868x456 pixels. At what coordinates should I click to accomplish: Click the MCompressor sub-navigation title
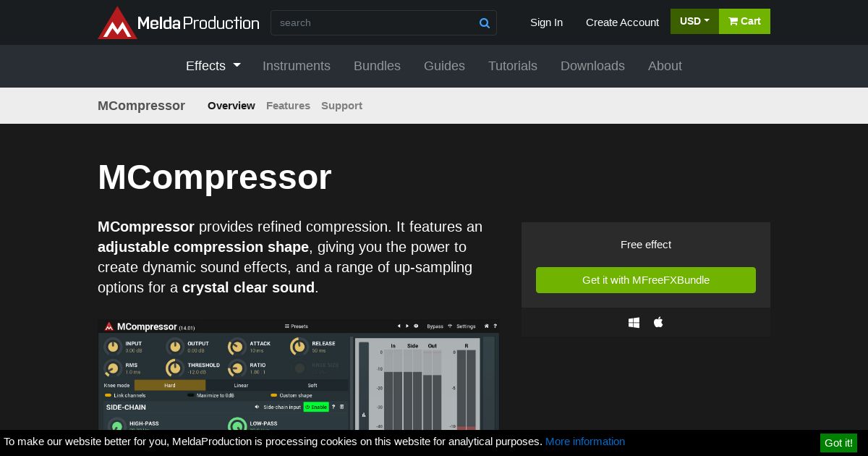point(141,106)
